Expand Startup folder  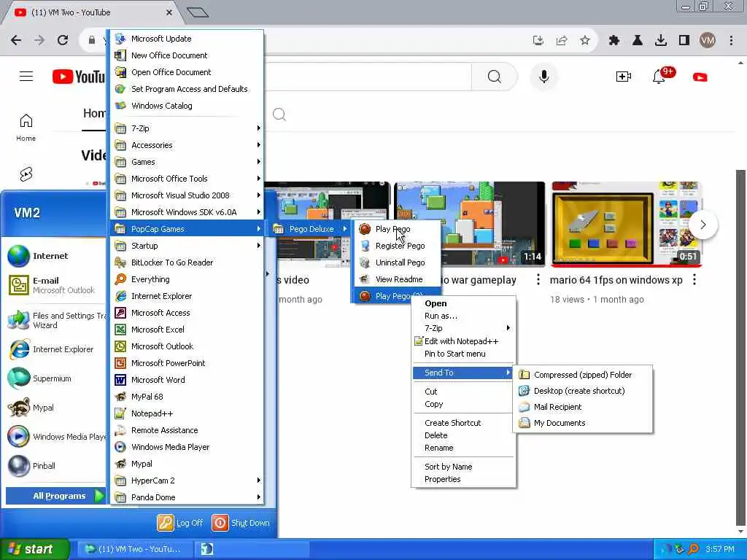point(187,246)
